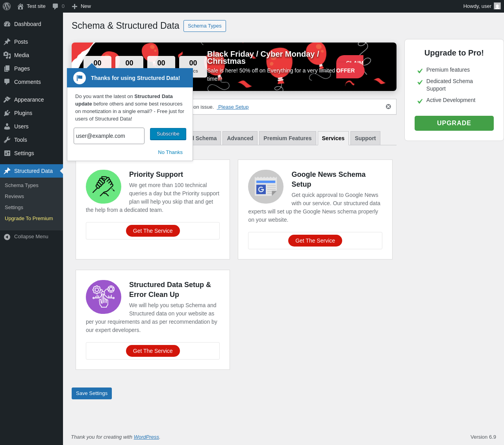Image resolution: width=504 pixels, height=445 pixels.
Task: Open the Howdy, user account menu
Action: click(482, 6)
